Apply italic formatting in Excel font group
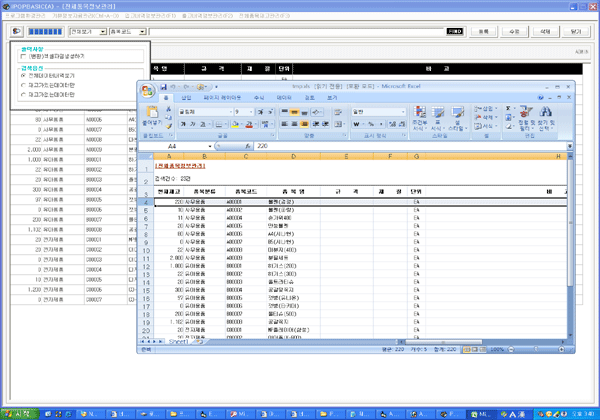 [x=193, y=124]
